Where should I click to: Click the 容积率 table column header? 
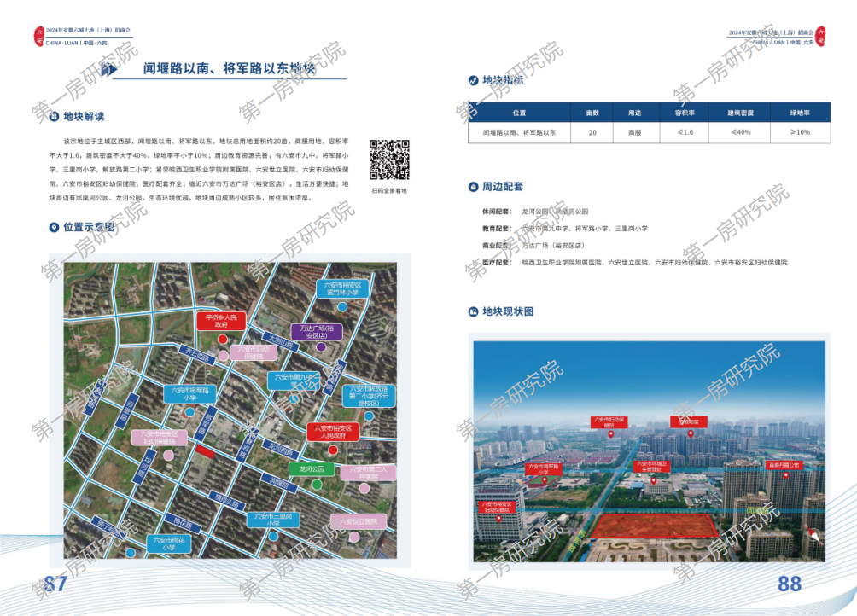(685, 113)
